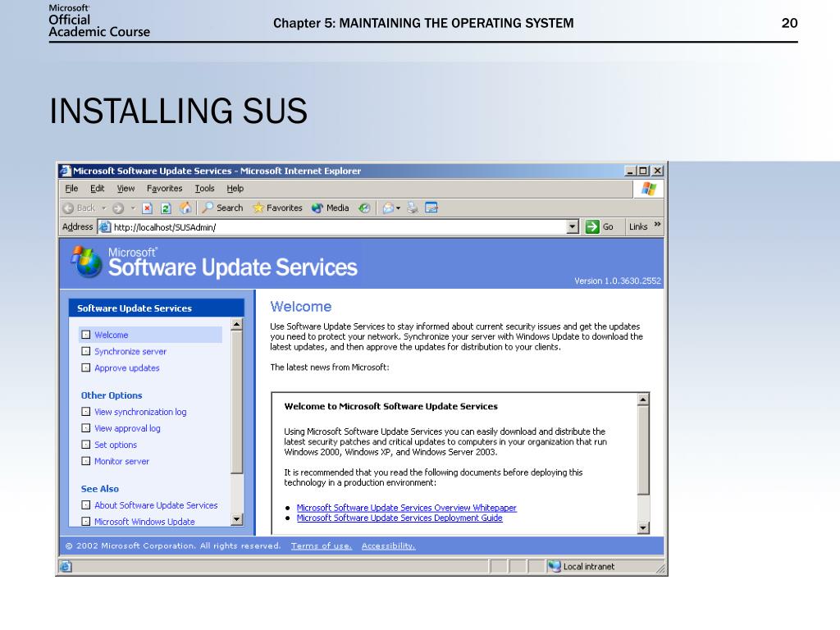
Task: Click the Software Update Services globe logo
Action: 86,262
